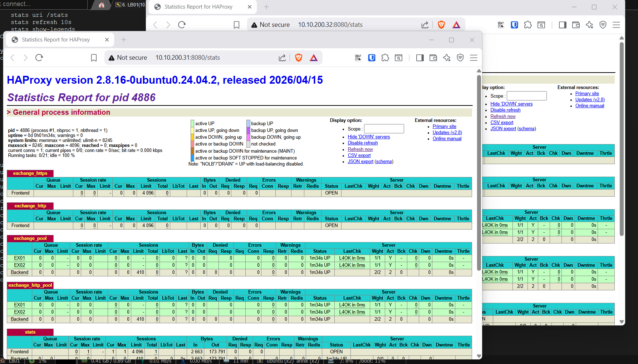Go back in the 10.10.200.32 browser window
The width and height of the screenshot is (638, 364).
tap(155, 25)
